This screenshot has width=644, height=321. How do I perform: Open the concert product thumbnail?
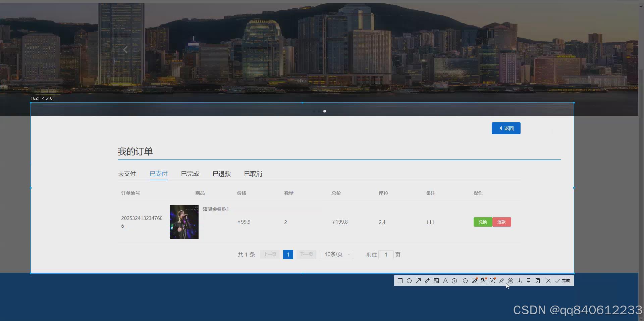(184, 222)
